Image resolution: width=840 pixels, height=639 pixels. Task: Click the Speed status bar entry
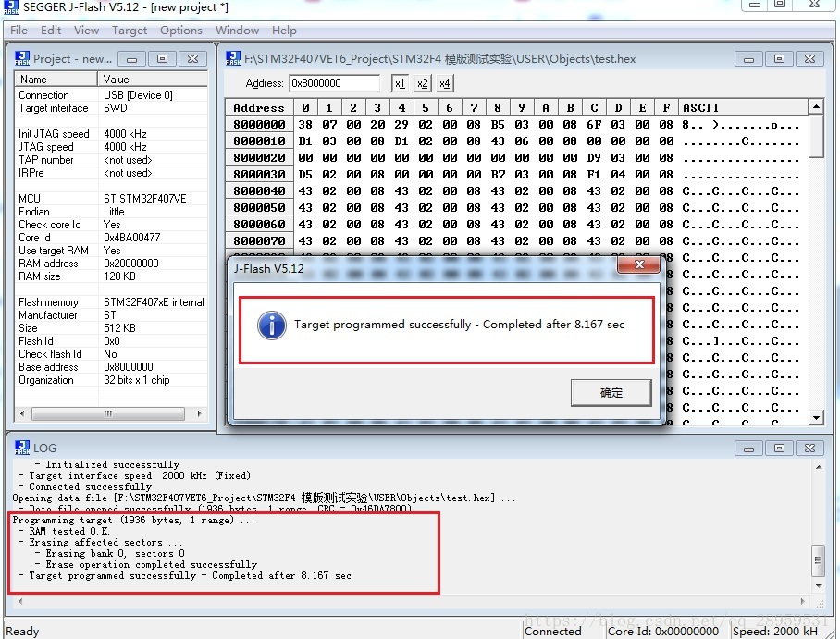click(777, 632)
